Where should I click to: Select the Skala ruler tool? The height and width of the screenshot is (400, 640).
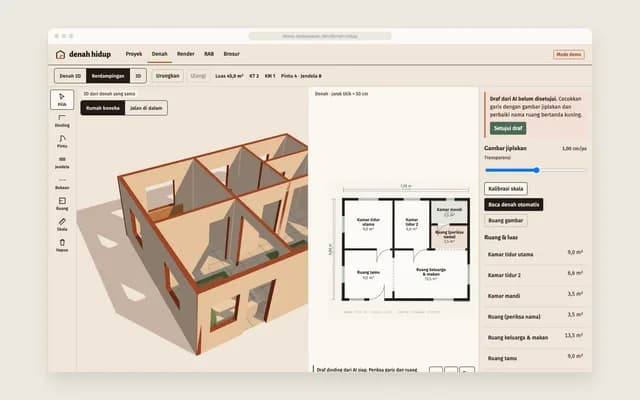pyautogui.click(x=62, y=225)
